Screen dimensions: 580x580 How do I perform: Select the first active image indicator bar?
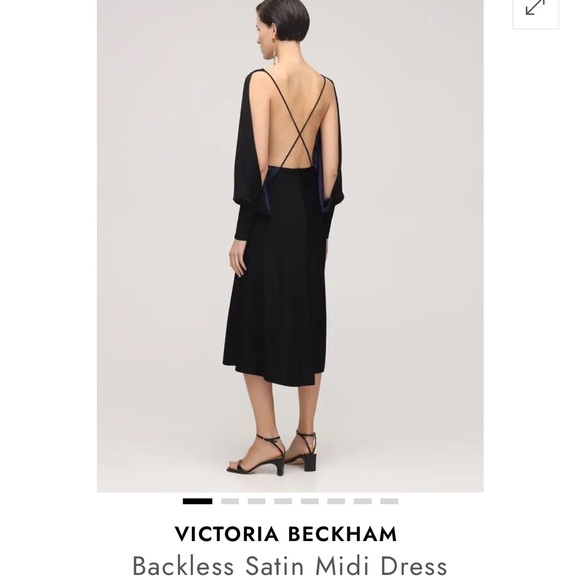(198, 501)
